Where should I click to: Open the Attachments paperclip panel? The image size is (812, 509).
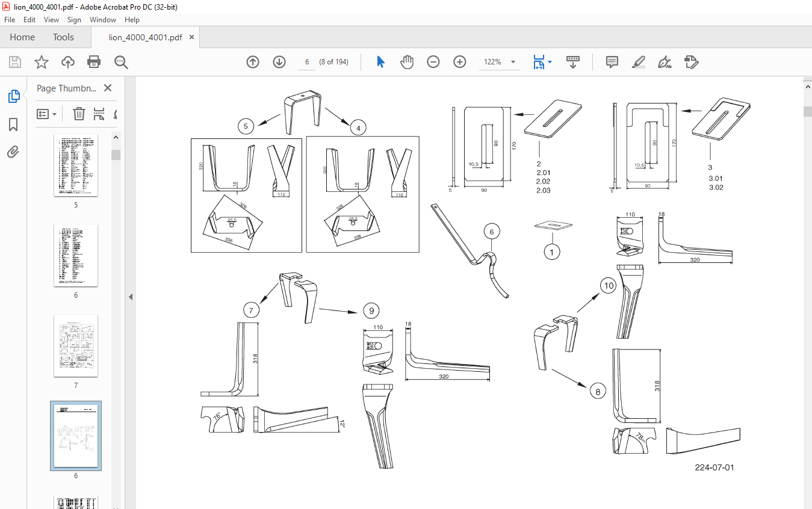(13, 152)
